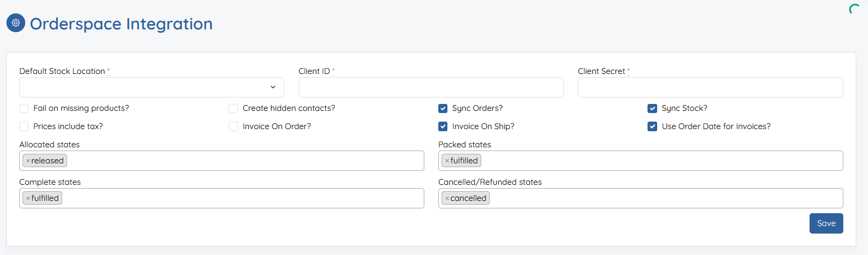This screenshot has height=255, width=868.
Task: Turn off Use Order Date for Invoices
Action: coord(652,126)
